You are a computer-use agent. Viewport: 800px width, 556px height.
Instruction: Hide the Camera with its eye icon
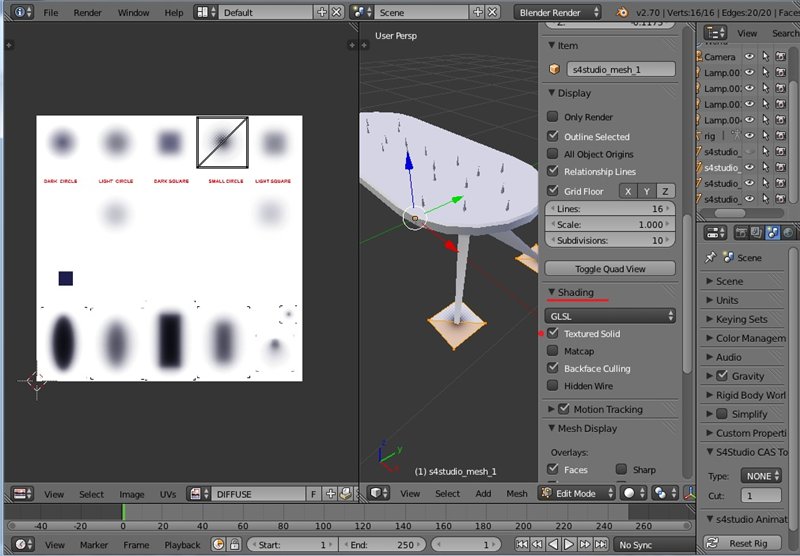coord(749,57)
